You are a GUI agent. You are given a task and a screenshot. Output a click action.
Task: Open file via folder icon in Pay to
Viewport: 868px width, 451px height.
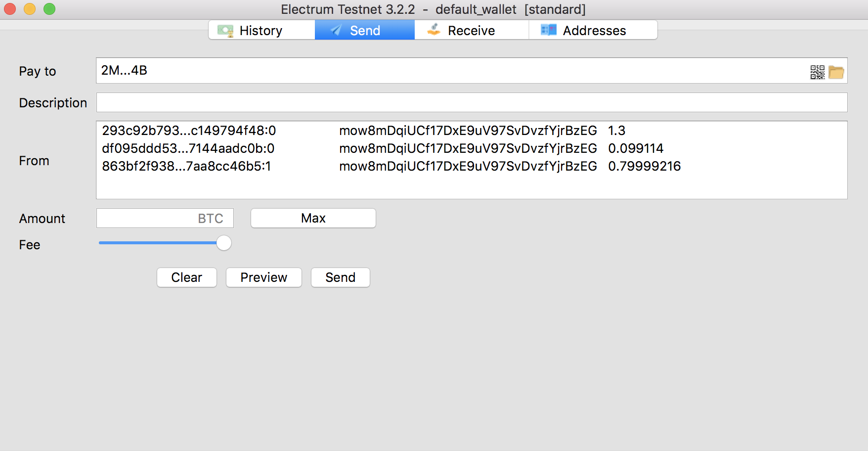836,72
